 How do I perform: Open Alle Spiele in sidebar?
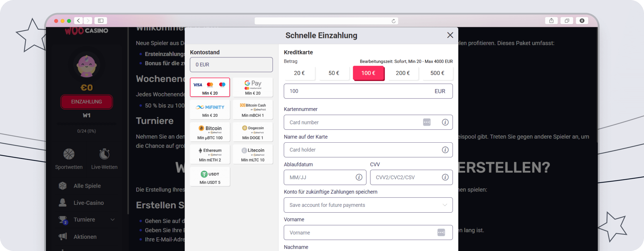[x=87, y=186]
